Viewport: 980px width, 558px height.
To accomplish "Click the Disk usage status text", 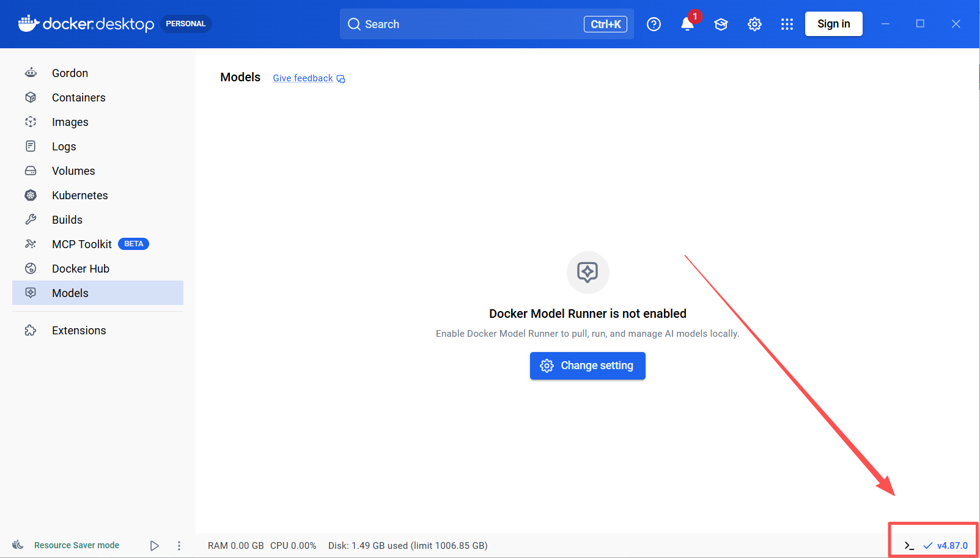I will tap(408, 546).
